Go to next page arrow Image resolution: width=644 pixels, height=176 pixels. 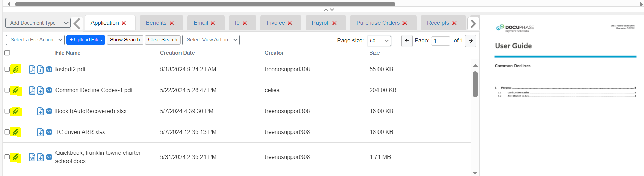(x=470, y=41)
